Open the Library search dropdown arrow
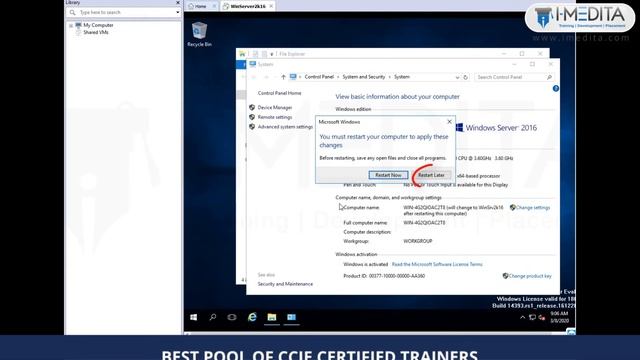The height and width of the screenshot is (360, 640). pyautogui.click(x=178, y=12)
